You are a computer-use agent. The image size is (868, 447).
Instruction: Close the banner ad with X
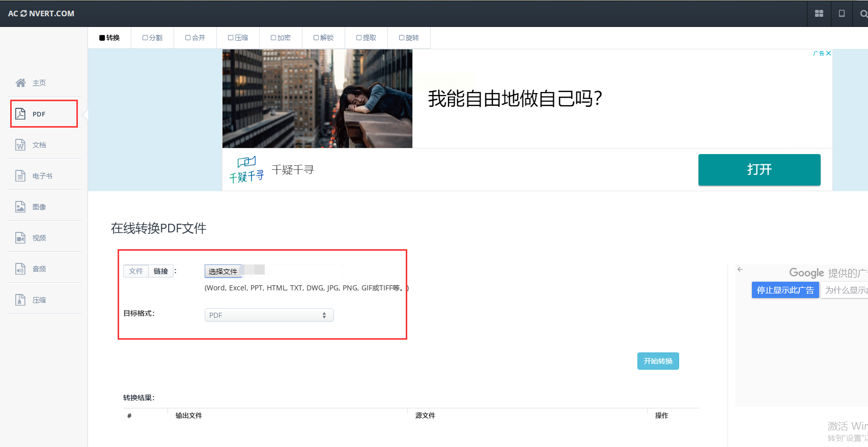click(829, 53)
